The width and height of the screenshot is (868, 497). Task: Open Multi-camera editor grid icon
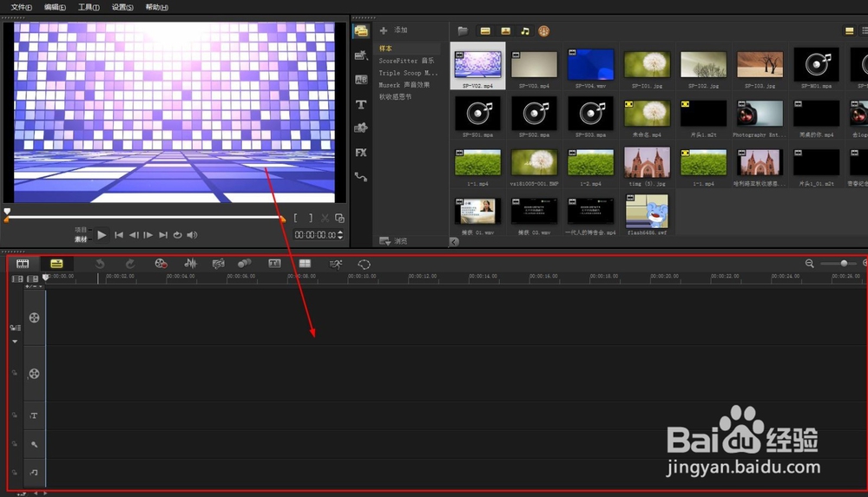coord(305,264)
